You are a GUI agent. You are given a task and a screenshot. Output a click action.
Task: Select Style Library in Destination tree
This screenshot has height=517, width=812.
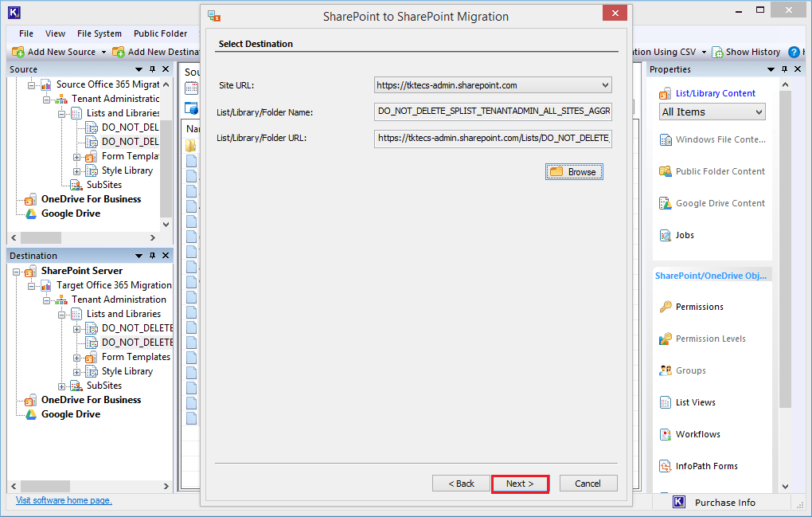tap(127, 371)
